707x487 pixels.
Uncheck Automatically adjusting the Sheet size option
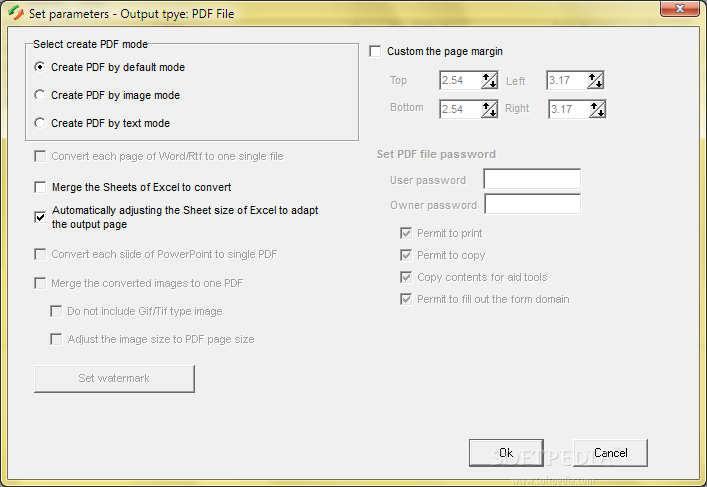click(x=40, y=216)
